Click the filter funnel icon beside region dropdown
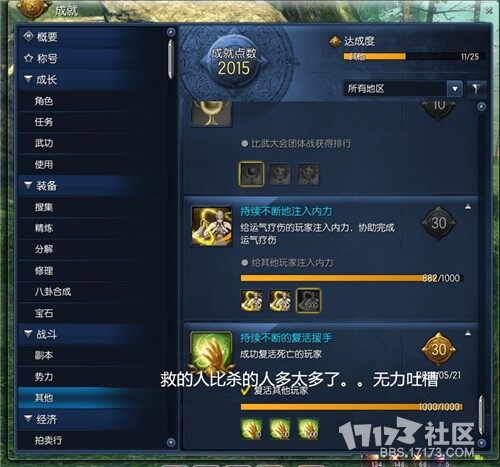Image resolution: width=500 pixels, height=467 pixels. (x=476, y=89)
